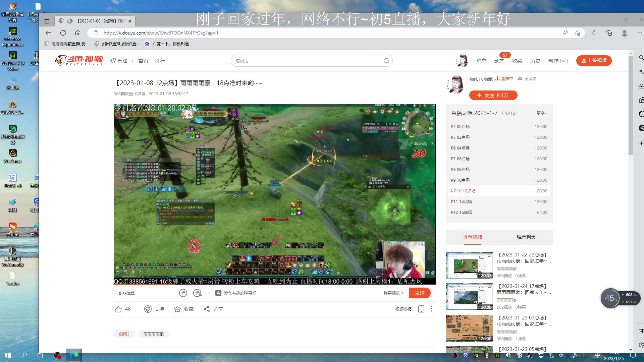The image size is (644, 362).
Task: Click the browser address bar URL
Action: click(x=161, y=33)
